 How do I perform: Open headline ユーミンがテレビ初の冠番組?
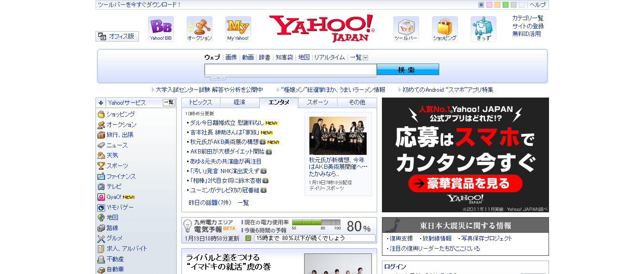click(224, 190)
